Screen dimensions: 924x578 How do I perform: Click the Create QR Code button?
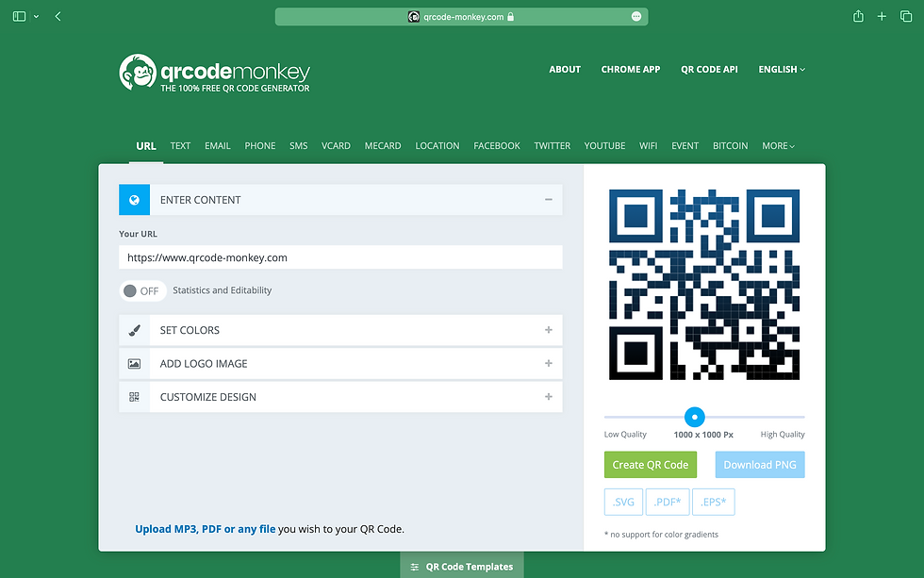coord(651,465)
